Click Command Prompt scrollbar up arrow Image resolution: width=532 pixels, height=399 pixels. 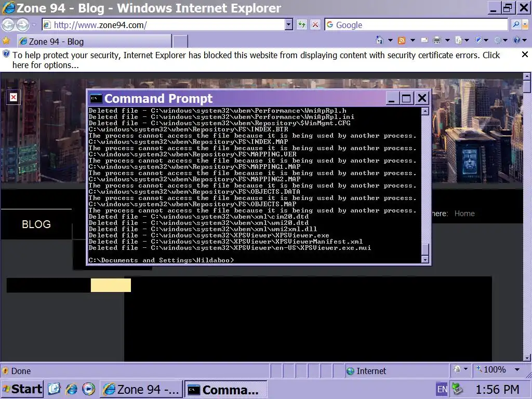pyautogui.click(x=425, y=111)
